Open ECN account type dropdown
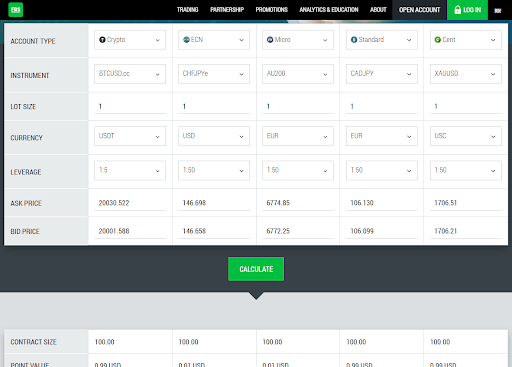512x367 pixels. 214,40
